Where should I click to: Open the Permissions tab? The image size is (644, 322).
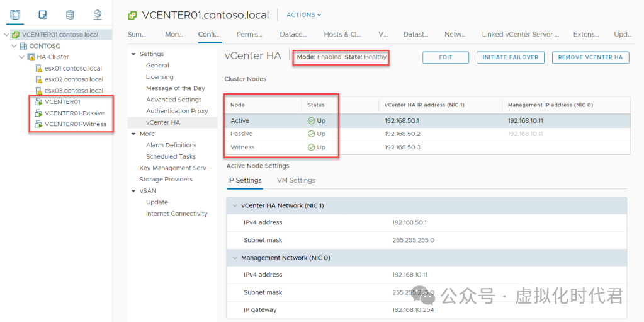[x=249, y=35]
